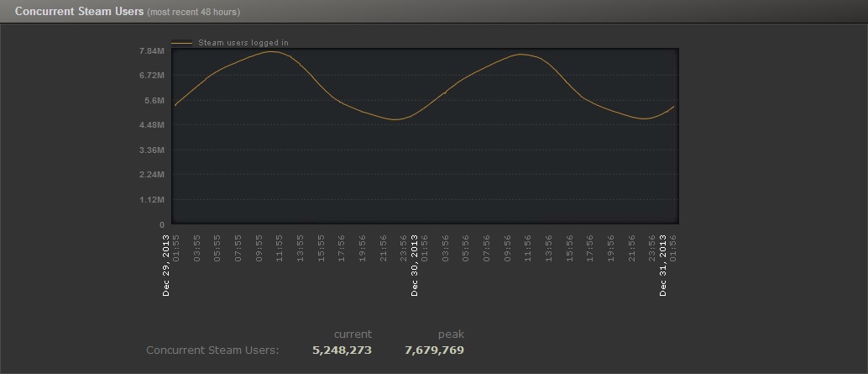
Task: Click the "peak" column header
Action: [x=451, y=334]
